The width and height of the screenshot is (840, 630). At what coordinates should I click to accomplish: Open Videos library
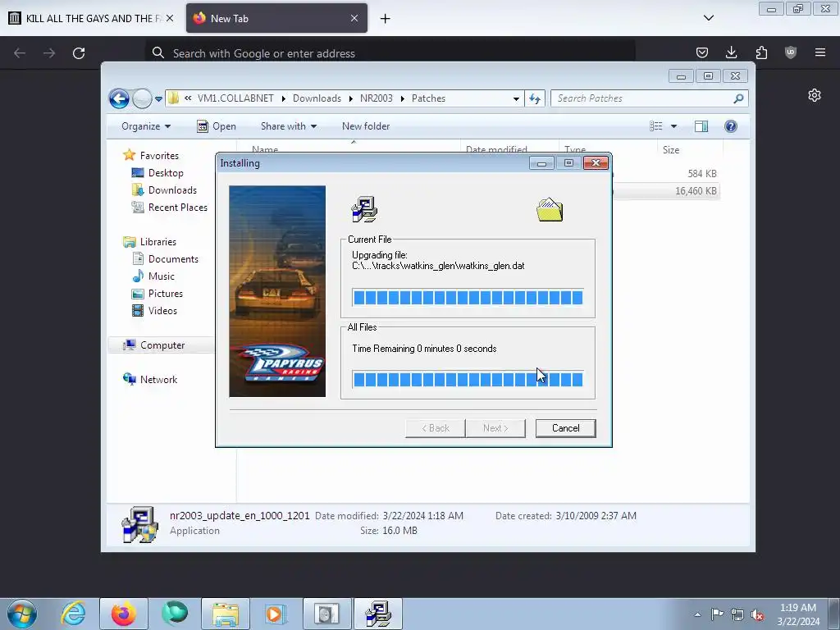click(x=162, y=311)
